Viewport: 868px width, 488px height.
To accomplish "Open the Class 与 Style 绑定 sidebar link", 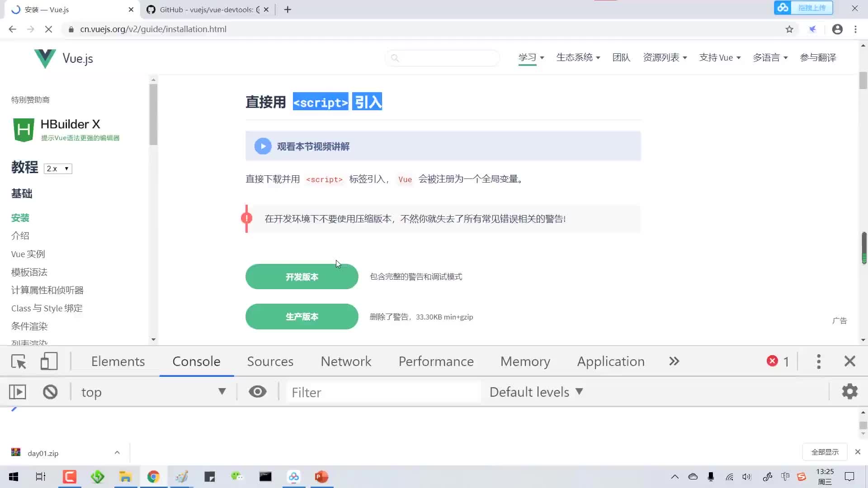I will (47, 308).
